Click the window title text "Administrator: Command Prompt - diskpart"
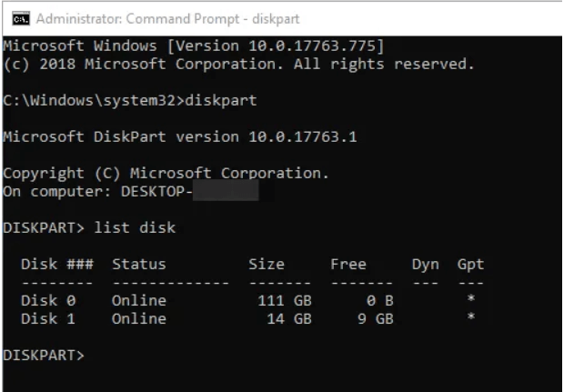 point(153,18)
